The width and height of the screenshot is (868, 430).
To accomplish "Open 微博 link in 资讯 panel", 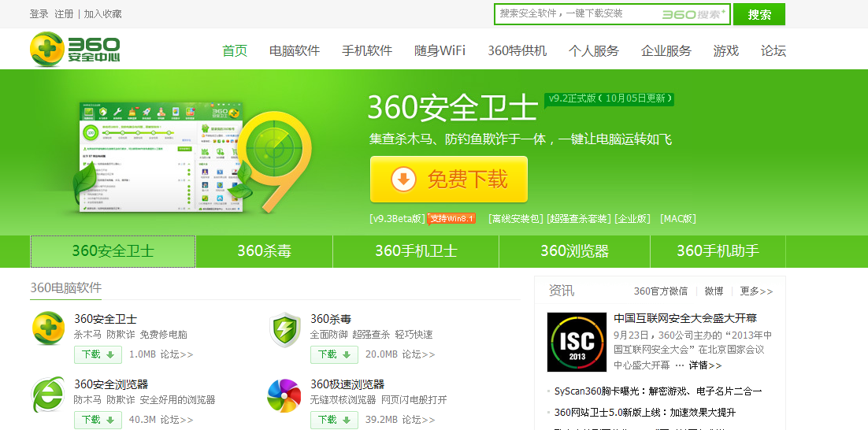I will coord(714,291).
